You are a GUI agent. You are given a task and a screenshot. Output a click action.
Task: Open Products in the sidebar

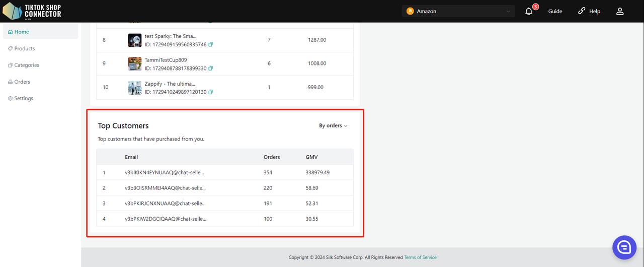point(25,48)
